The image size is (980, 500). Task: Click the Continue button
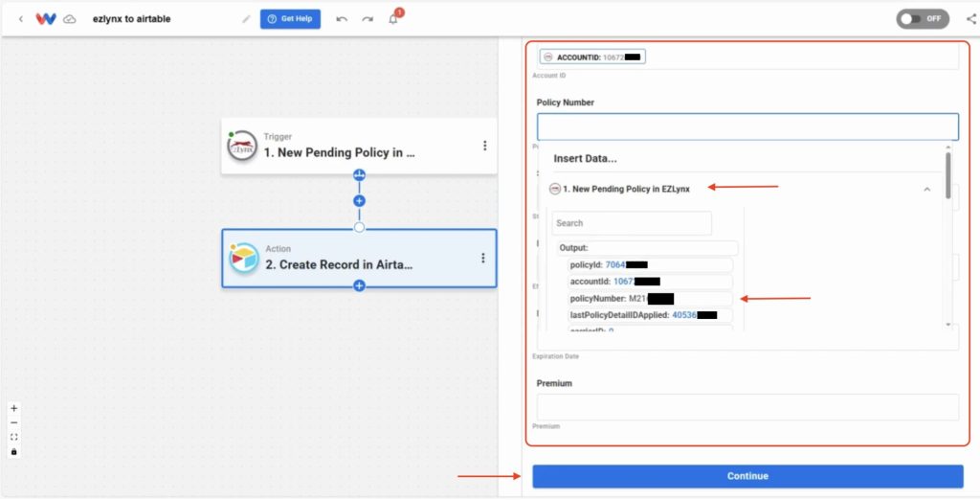(x=747, y=476)
